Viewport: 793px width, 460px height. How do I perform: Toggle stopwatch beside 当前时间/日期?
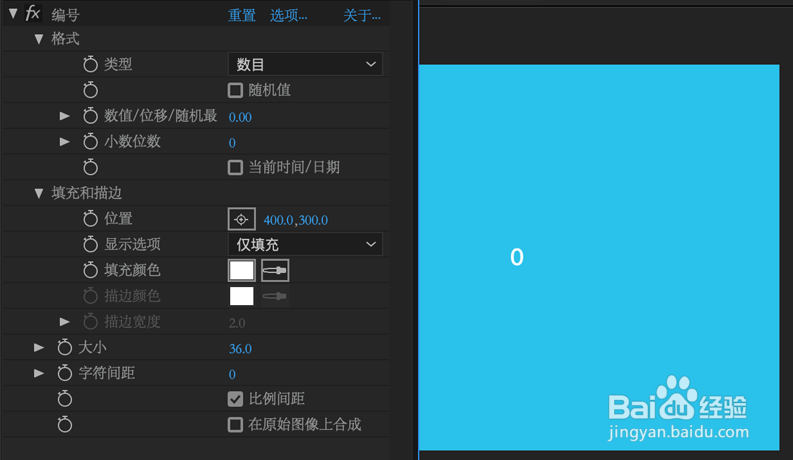click(x=91, y=167)
